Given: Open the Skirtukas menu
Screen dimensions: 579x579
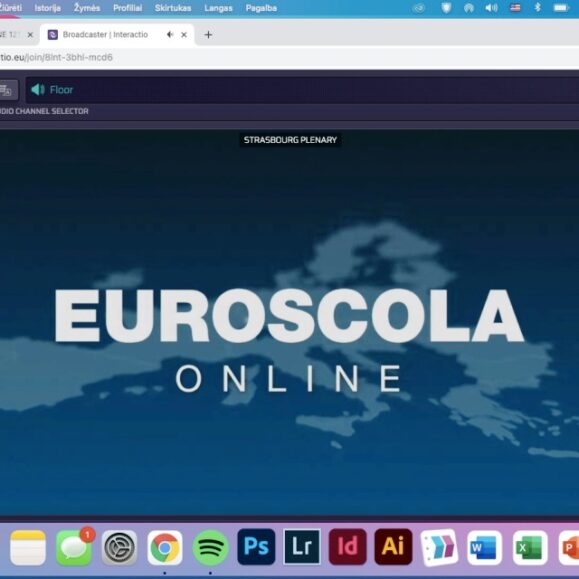Looking at the screenshot, I should pos(173,8).
